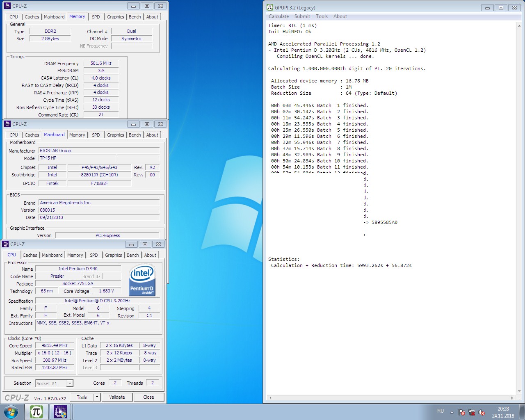Open the taskbar clock showing 20:28
The width and height of the screenshot is (525, 420).
(503, 412)
